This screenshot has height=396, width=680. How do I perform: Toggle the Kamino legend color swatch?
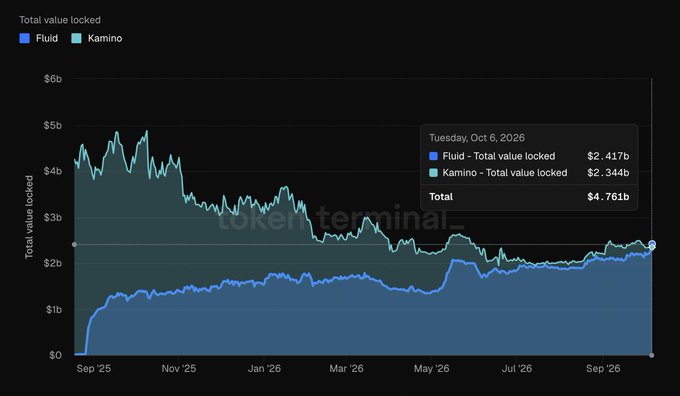(76, 38)
